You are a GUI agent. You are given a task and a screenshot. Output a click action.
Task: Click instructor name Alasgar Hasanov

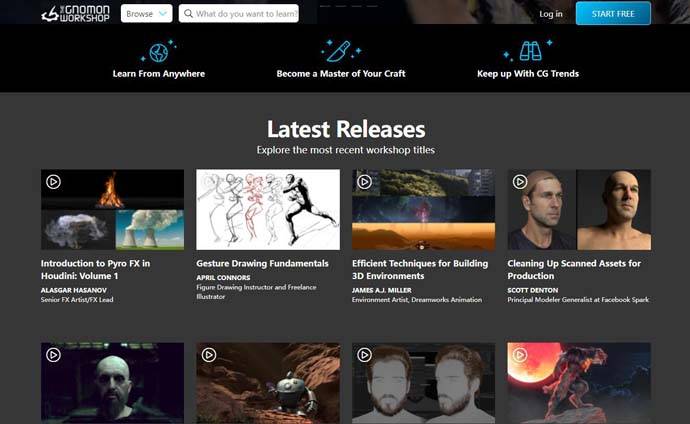tap(73, 290)
